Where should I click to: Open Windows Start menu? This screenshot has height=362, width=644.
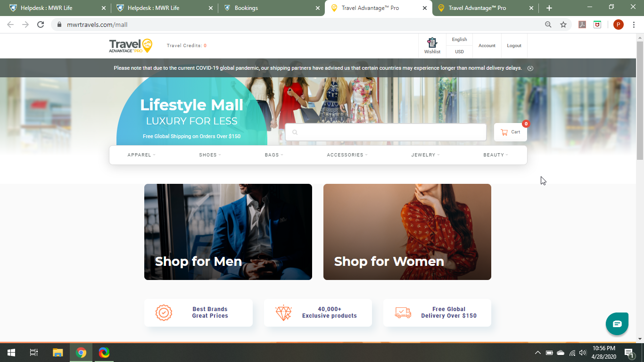[11, 353]
